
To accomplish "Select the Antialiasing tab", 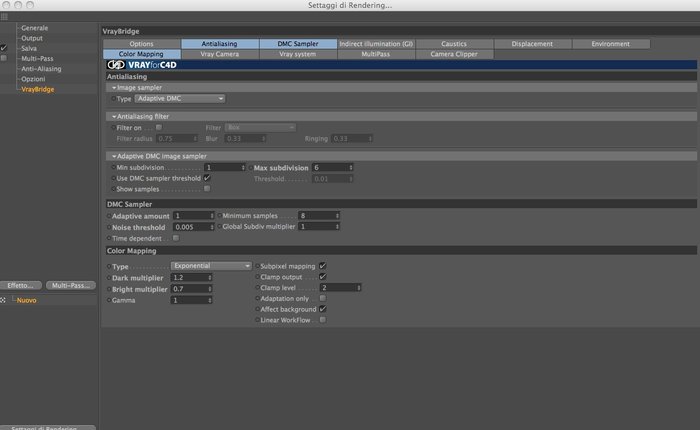I will (x=220, y=44).
